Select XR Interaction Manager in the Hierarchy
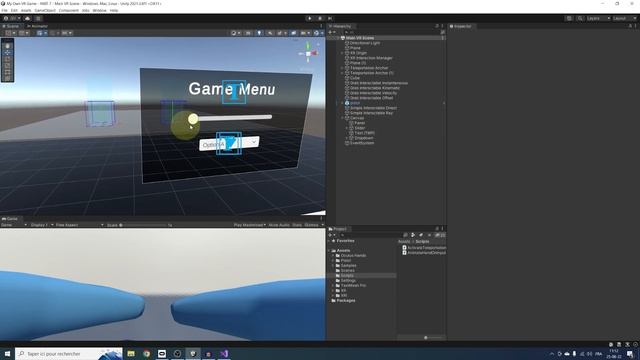Viewport: 640px width, 360px height. 371,58
